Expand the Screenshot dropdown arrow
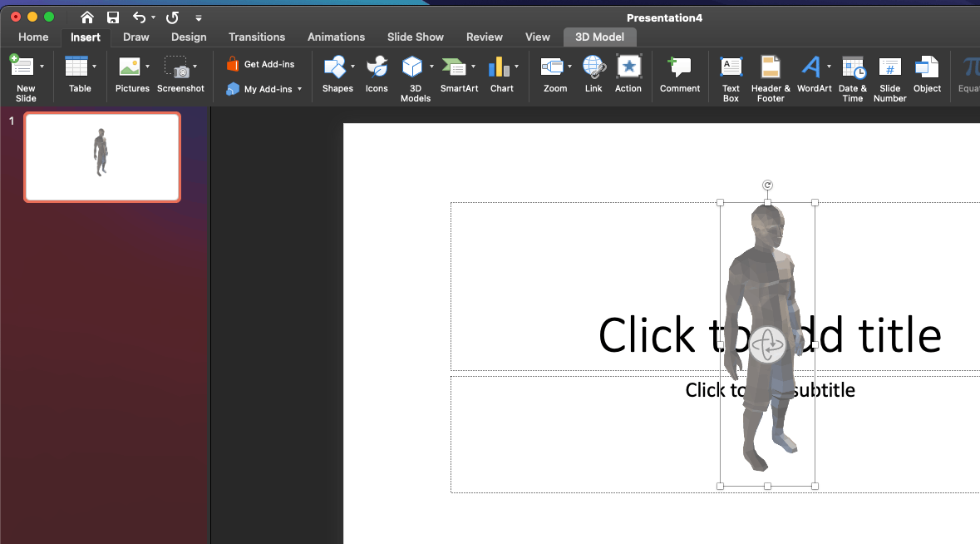Viewport: 980px width, 544px height. 195,67
